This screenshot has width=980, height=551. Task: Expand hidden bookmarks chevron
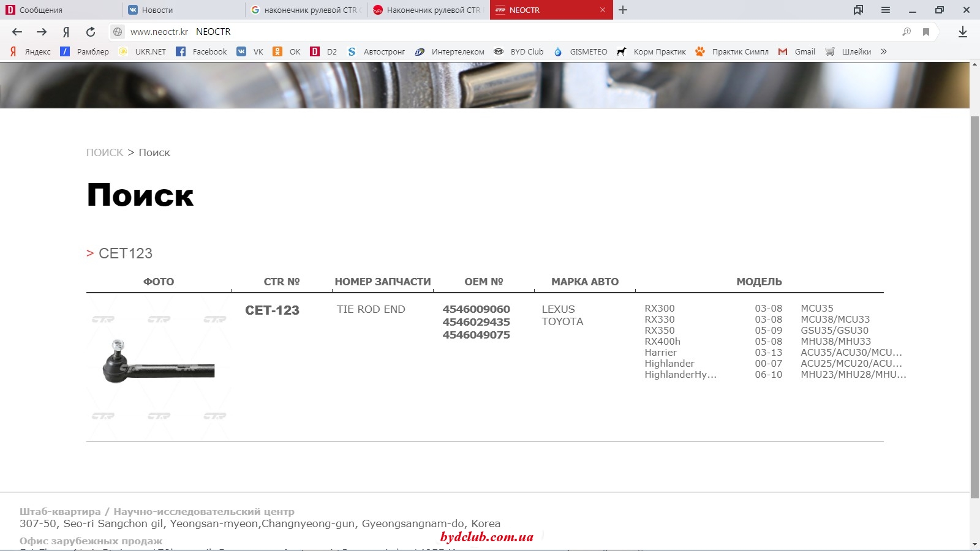tap(884, 51)
